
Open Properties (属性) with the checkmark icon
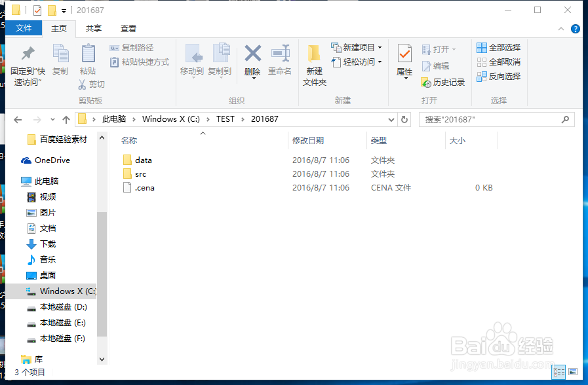click(x=404, y=61)
